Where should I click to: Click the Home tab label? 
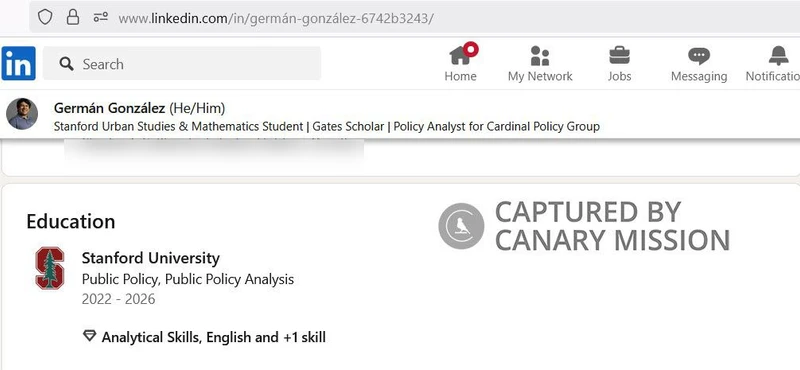pos(460,76)
